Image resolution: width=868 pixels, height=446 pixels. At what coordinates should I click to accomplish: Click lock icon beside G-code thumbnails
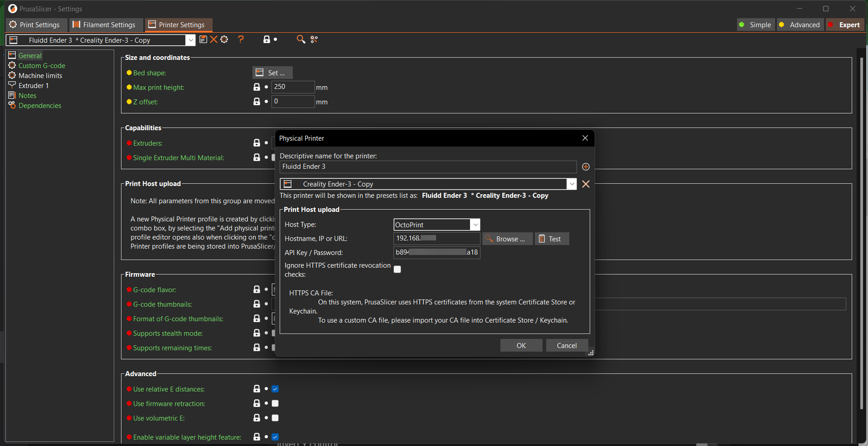[x=257, y=304]
